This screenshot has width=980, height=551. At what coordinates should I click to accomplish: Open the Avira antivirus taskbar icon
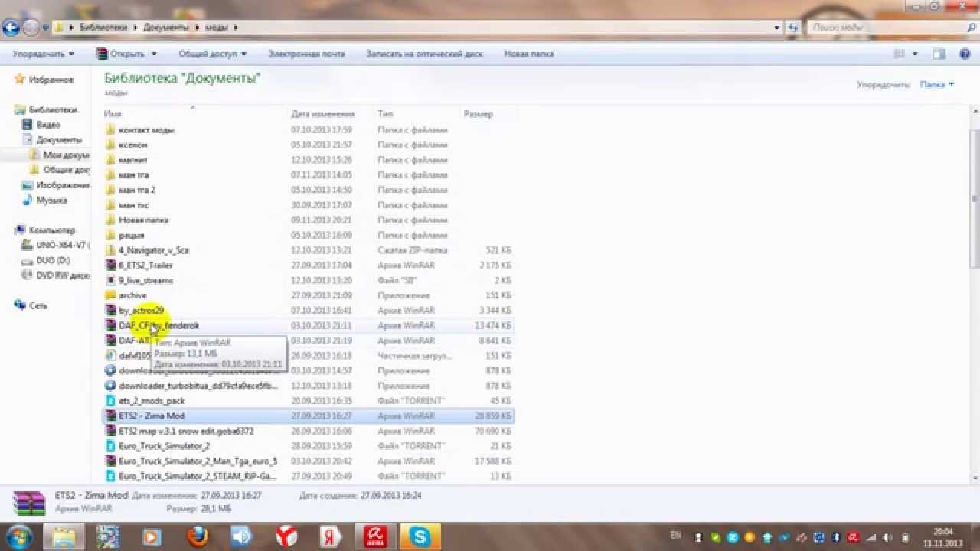pyautogui.click(x=376, y=536)
